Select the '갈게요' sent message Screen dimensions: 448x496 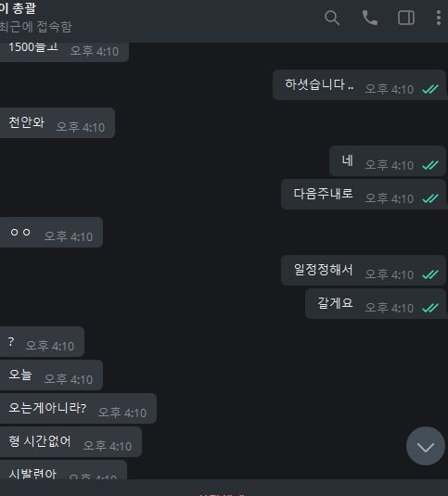tap(376, 304)
